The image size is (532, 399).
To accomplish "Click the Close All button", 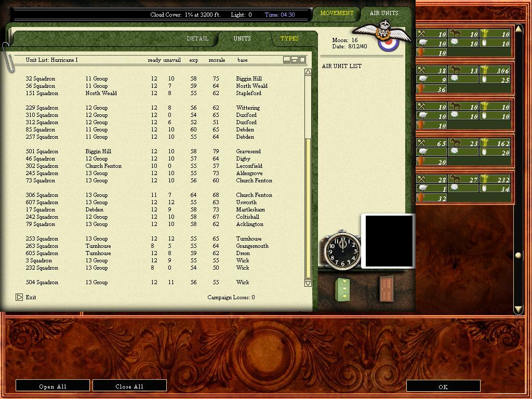I will [x=129, y=386].
